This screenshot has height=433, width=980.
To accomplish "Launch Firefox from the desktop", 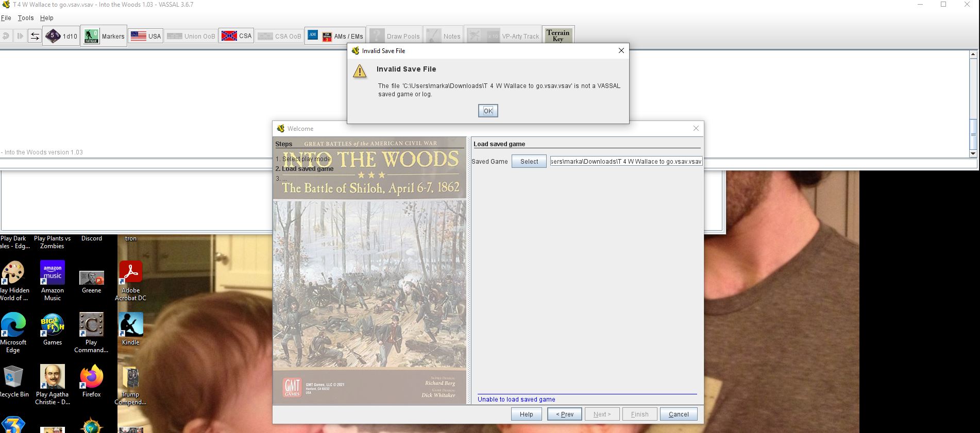I will 92,381.
